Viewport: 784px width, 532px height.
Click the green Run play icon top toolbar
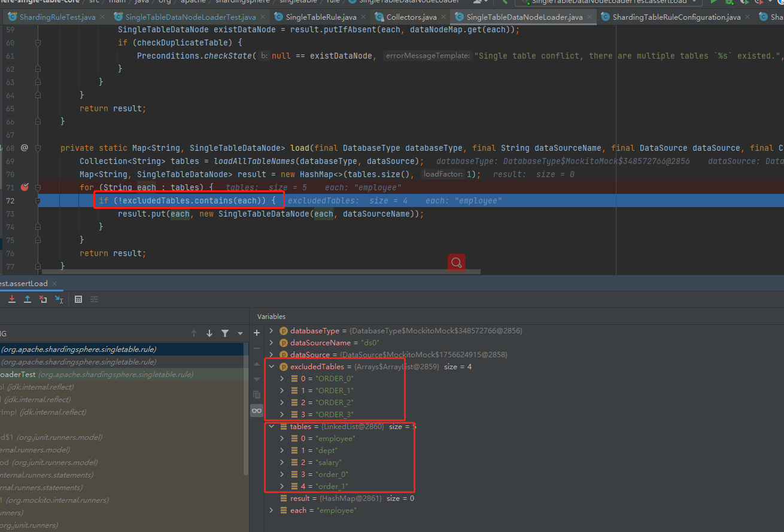tap(714, 2)
